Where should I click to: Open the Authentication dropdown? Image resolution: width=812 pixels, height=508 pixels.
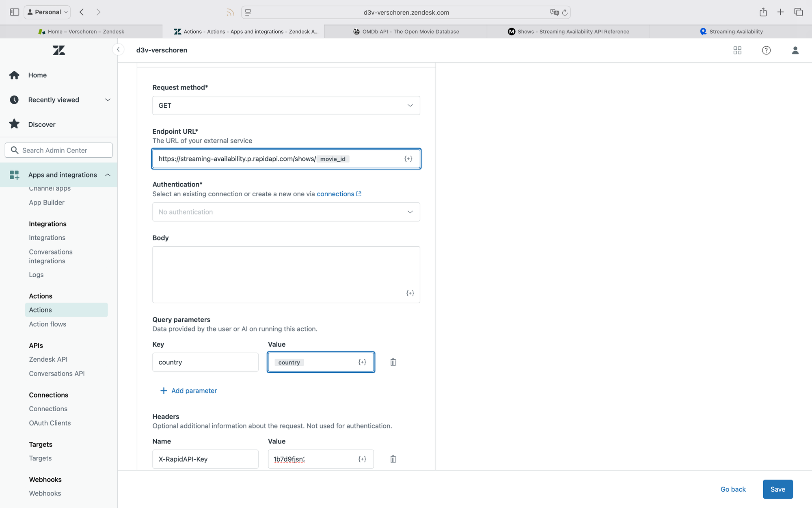tap(286, 212)
